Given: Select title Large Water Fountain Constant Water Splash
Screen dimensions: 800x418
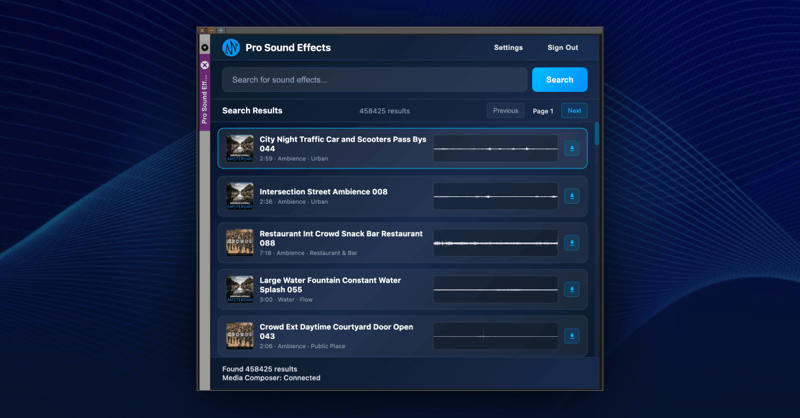Looking at the screenshot, I should click(x=330, y=285).
